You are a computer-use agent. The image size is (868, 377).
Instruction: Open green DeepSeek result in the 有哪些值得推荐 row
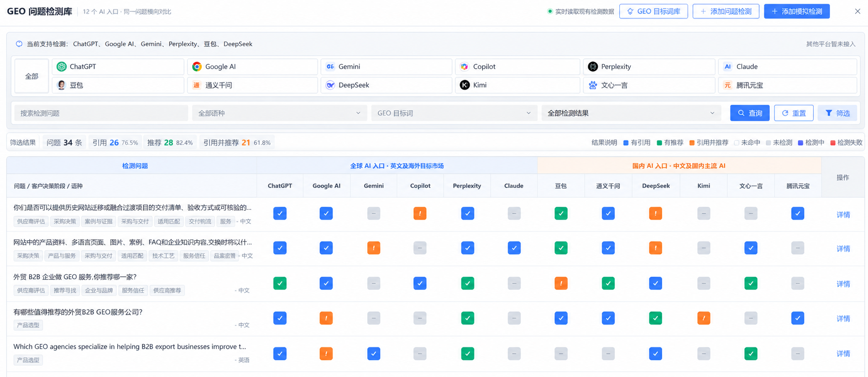click(x=655, y=318)
